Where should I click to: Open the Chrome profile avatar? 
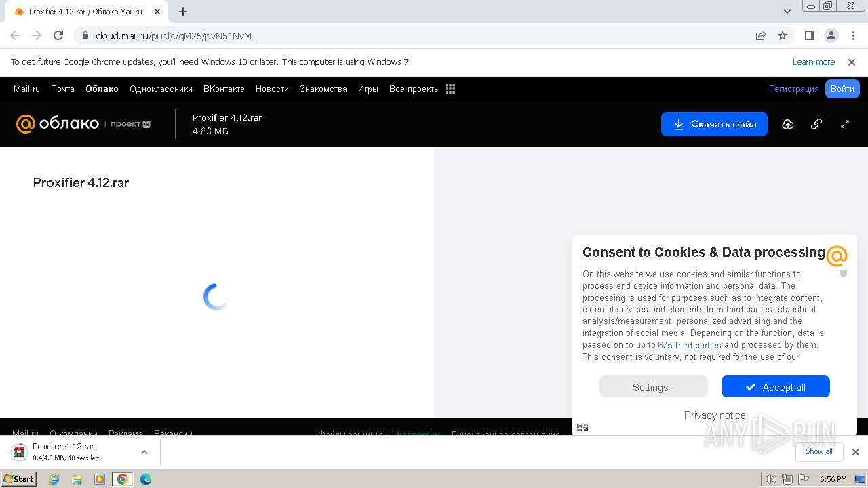[x=831, y=35]
